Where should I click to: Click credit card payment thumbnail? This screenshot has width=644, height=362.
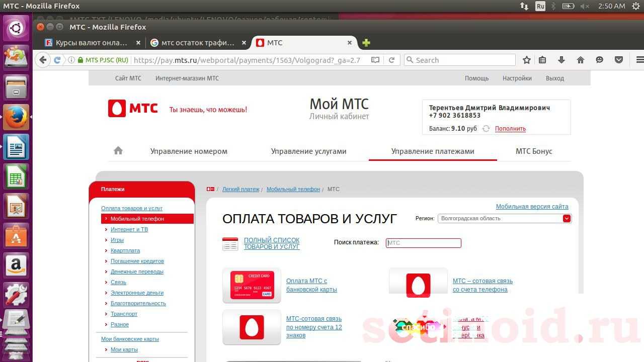click(252, 285)
